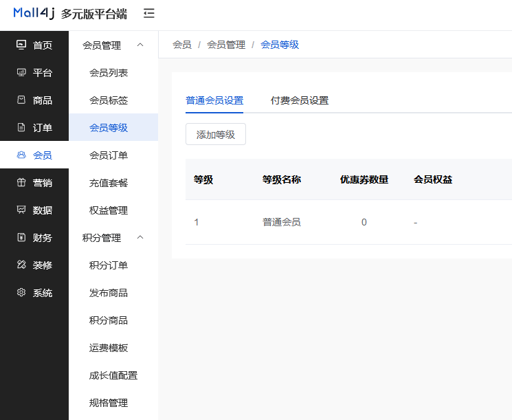The height and width of the screenshot is (420, 512).
Task: Click the 订单 order document icon
Action: click(x=21, y=127)
